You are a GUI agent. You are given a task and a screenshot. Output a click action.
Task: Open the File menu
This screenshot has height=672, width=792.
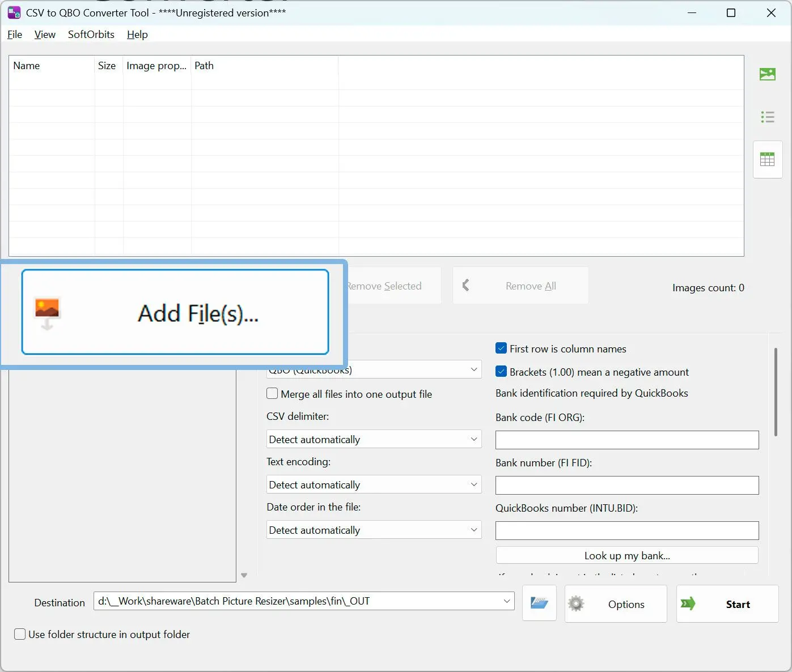pyautogui.click(x=15, y=35)
